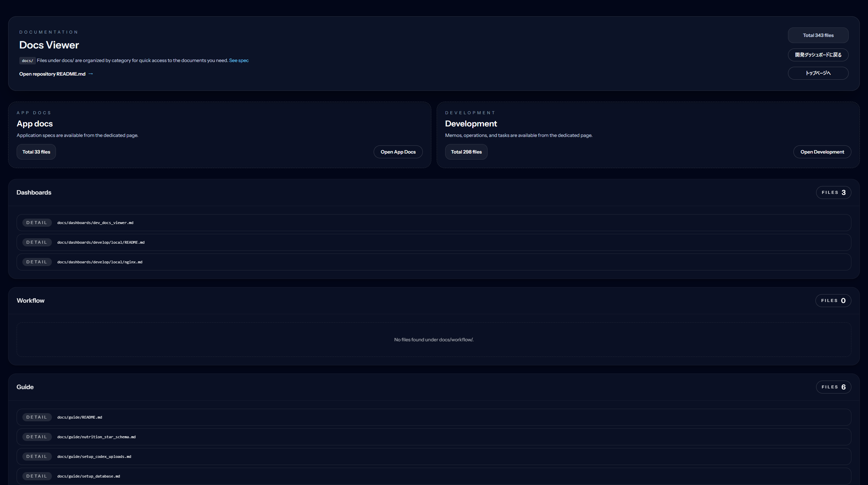Open Development page
The height and width of the screenshot is (485, 868).
click(x=822, y=151)
